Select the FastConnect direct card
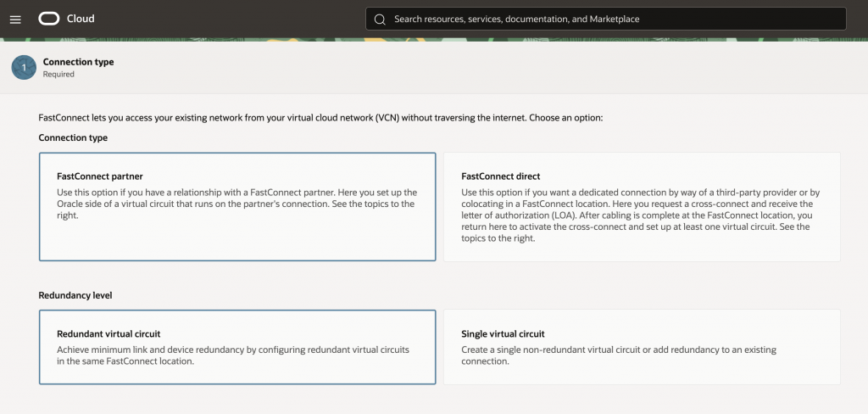The height and width of the screenshot is (414, 868). click(x=643, y=207)
